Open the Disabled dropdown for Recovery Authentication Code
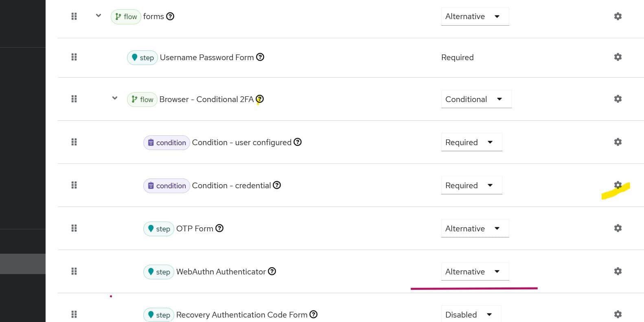The image size is (644, 322). (471, 314)
